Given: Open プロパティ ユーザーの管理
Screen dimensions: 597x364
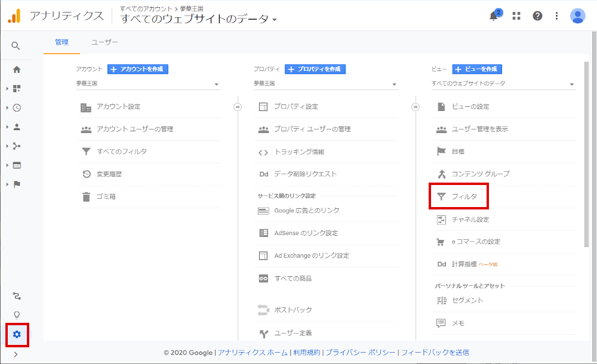Looking at the screenshot, I should coord(327,129).
